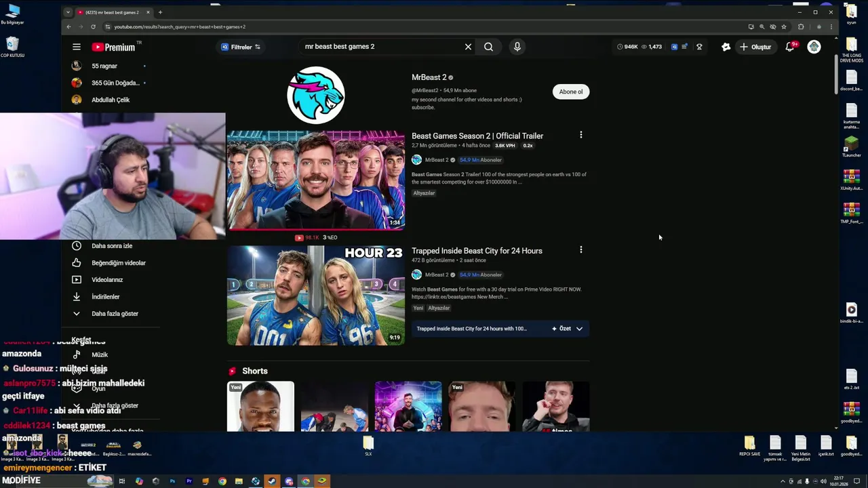This screenshot has width=868, height=488.
Task: Click the crossed-eye icon in address bar
Action: 772,26
